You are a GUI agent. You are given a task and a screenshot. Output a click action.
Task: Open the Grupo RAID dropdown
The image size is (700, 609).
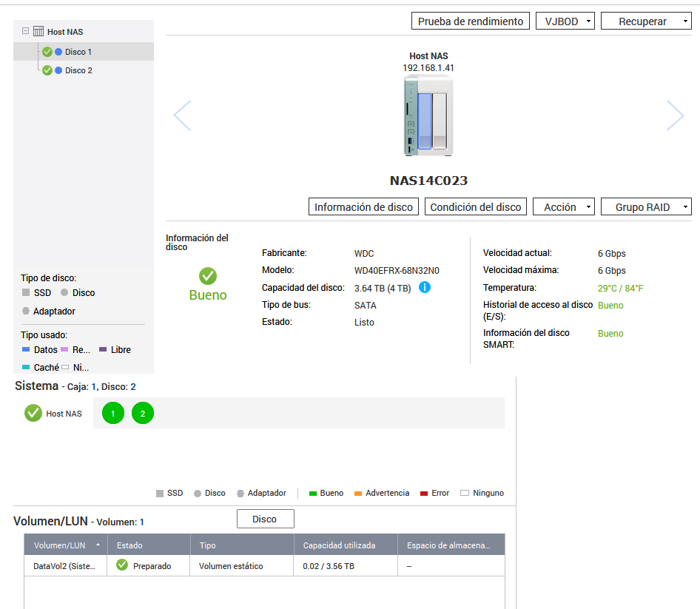[x=646, y=207]
